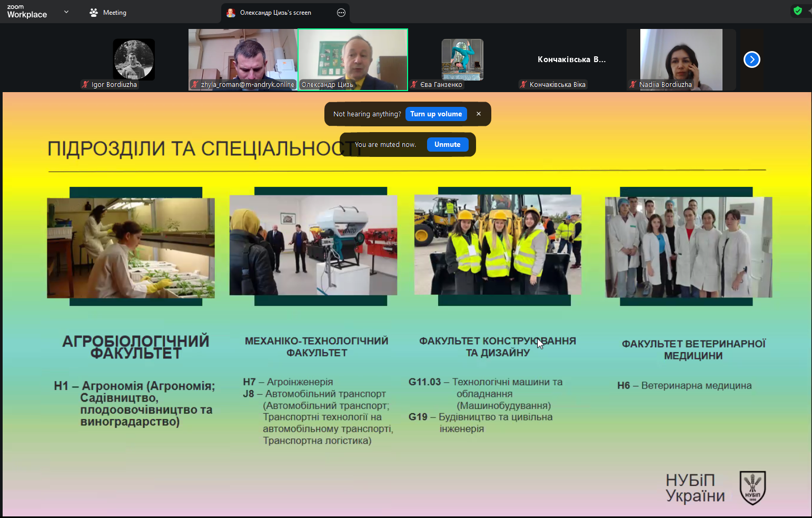Click the veterinary faculty photo on the slide
The width and height of the screenshot is (812, 518).
pos(688,247)
